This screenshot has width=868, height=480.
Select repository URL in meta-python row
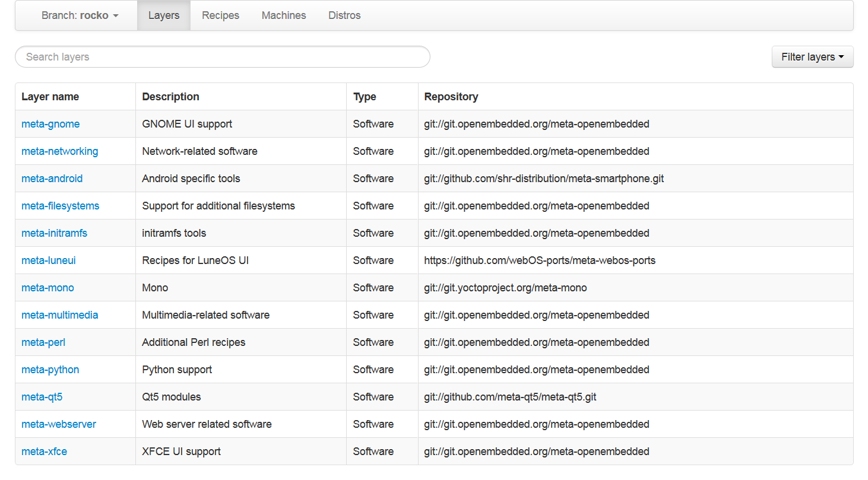pos(537,370)
